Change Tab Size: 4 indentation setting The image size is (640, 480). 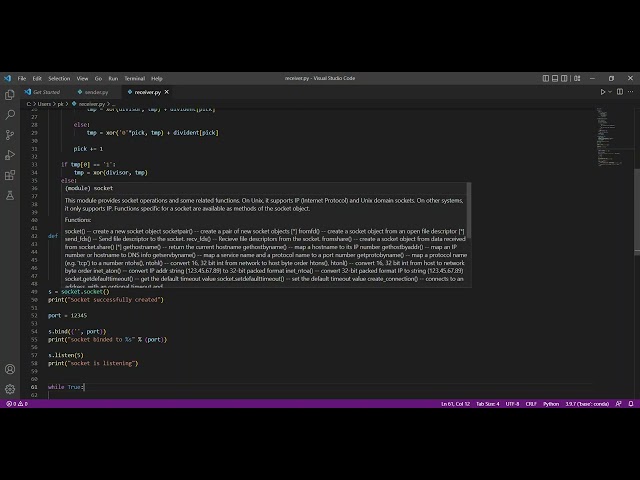click(487, 404)
